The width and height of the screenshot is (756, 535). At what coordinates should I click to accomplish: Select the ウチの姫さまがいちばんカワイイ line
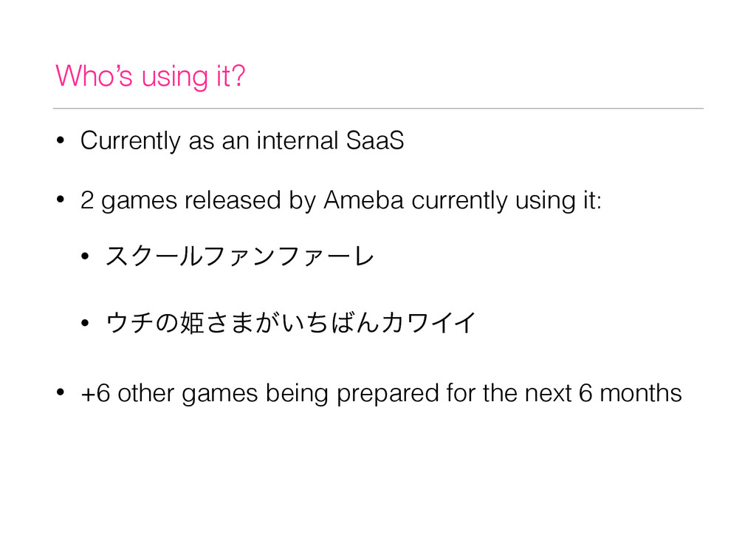coord(291,323)
